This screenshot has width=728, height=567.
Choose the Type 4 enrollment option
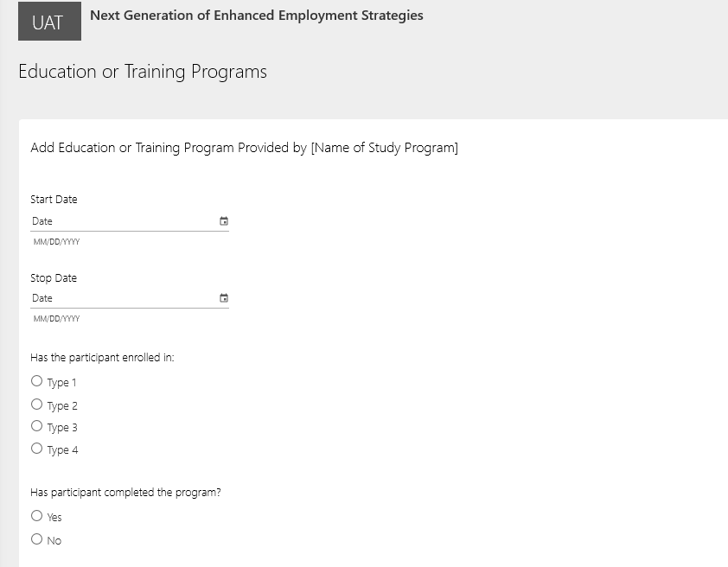36,449
